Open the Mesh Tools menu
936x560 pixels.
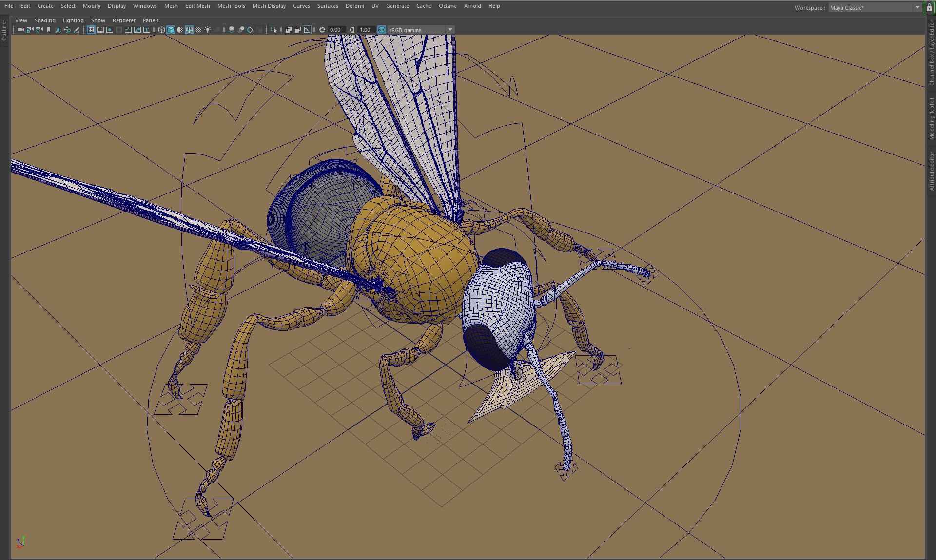tap(231, 6)
